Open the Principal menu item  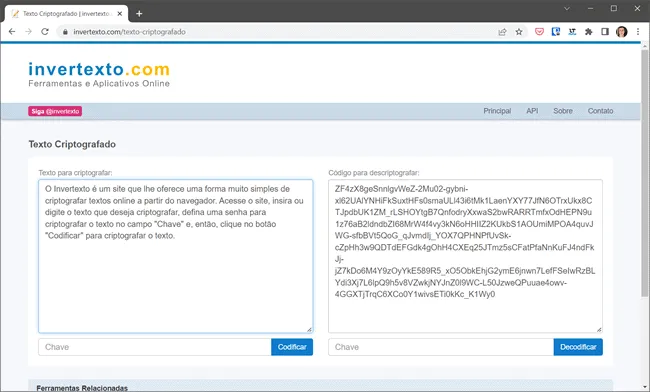497,111
